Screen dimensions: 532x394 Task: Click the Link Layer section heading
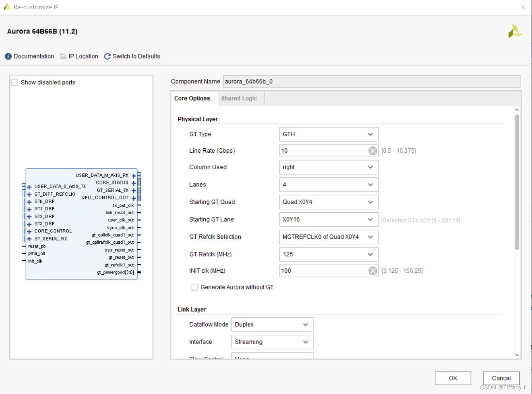point(192,310)
